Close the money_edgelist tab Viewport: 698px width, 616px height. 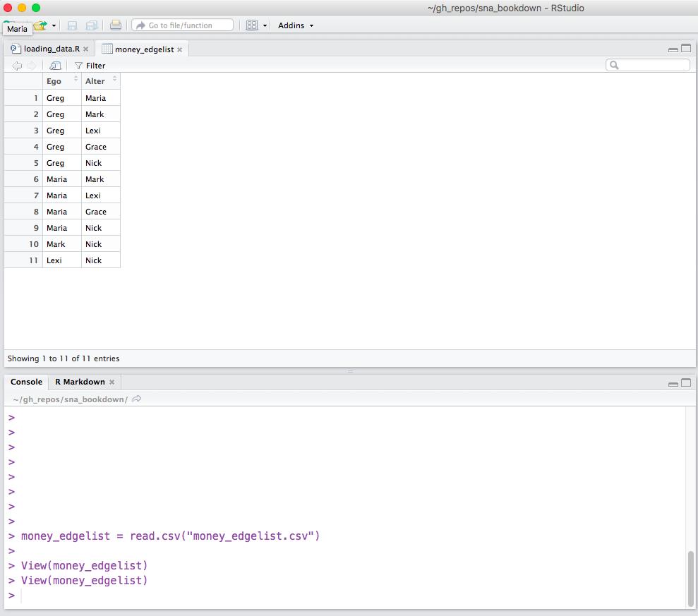[x=180, y=50]
